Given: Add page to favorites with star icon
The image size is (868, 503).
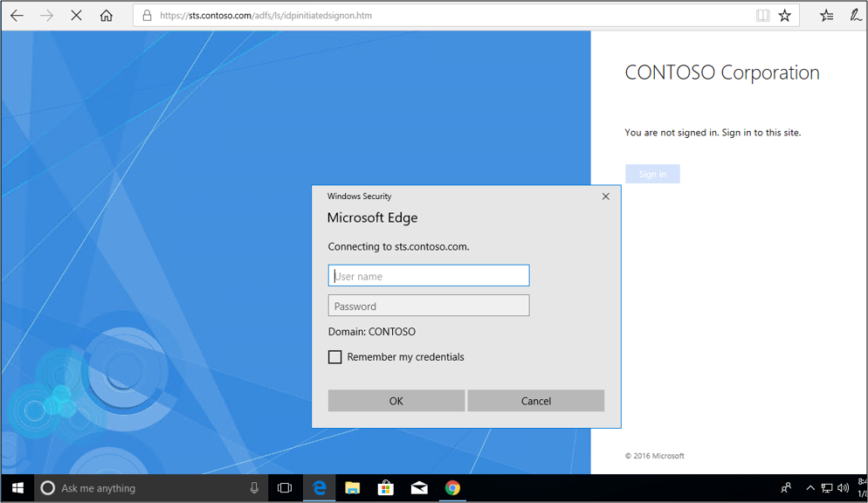Looking at the screenshot, I should click(x=784, y=16).
